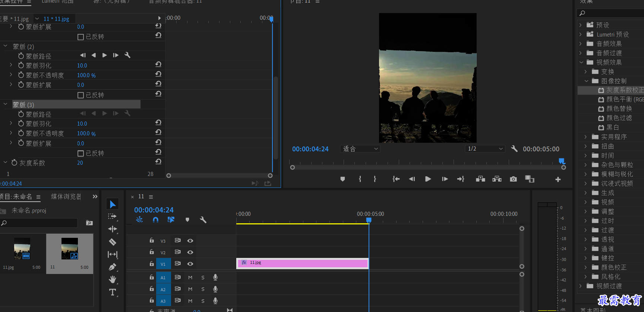644x312 pixels.
Task: Open 项目:未命名 panel menu icon
Action: [38, 197]
